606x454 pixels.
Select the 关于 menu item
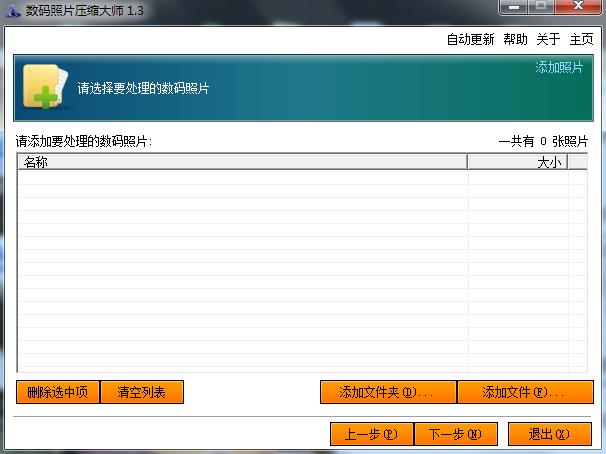[548, 40]
